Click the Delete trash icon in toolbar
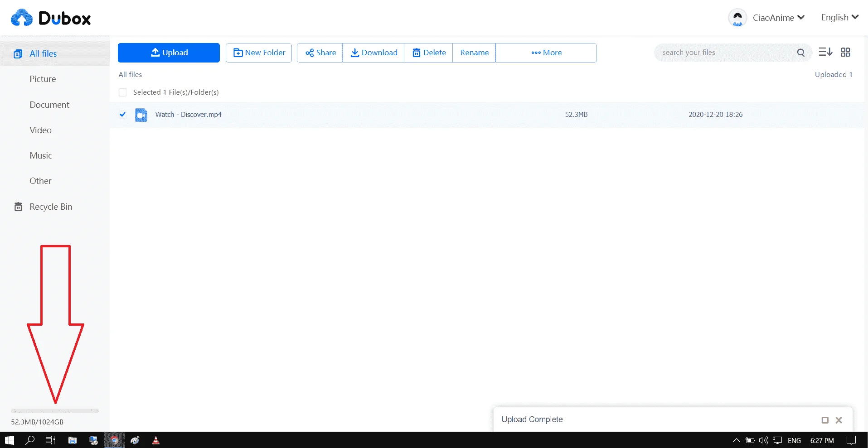This screenshot has width=868, height=448. tap(416, 53)
